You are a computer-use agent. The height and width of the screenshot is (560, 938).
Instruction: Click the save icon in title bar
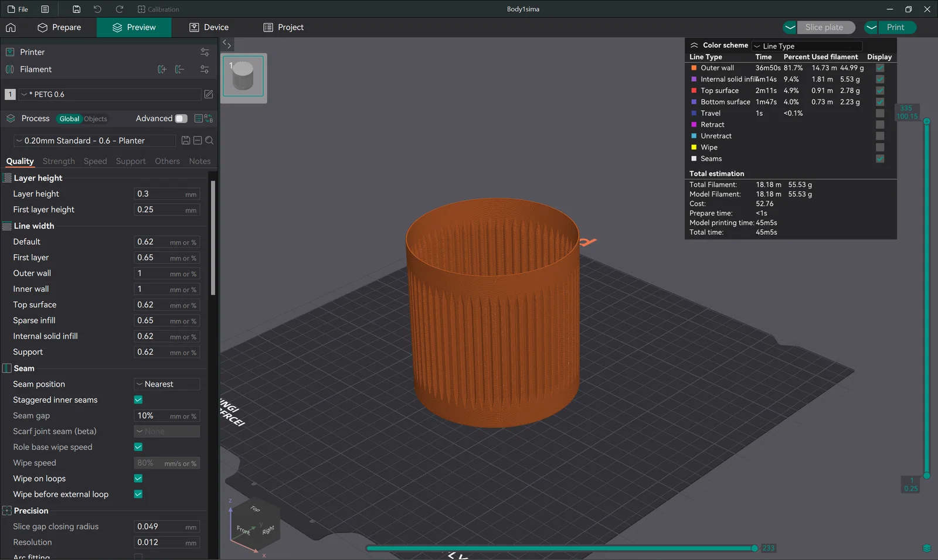click(76, 9)
